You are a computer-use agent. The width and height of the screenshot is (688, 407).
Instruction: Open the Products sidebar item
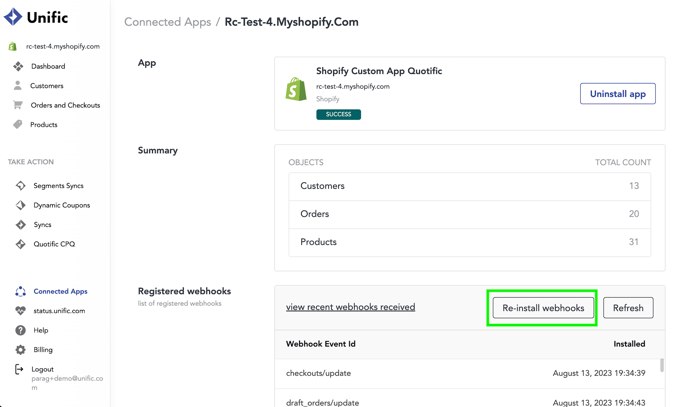click(x=44, y=125)
